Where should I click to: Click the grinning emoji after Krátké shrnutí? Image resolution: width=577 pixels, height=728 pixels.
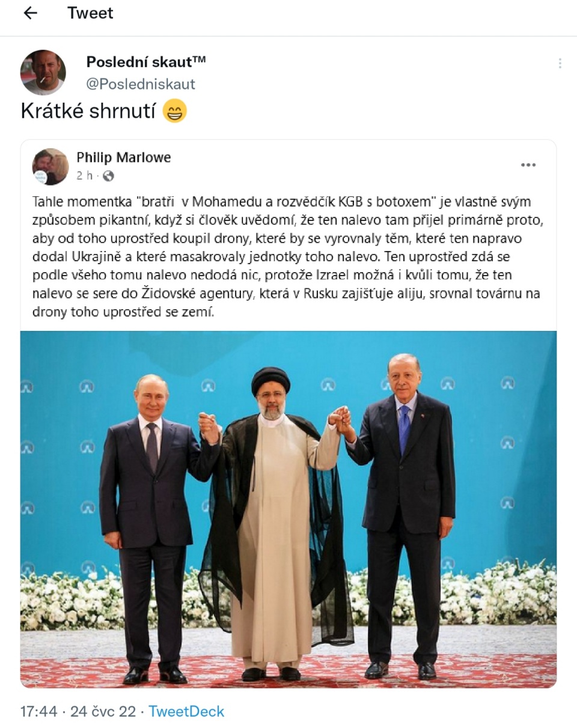click(175, 111)
